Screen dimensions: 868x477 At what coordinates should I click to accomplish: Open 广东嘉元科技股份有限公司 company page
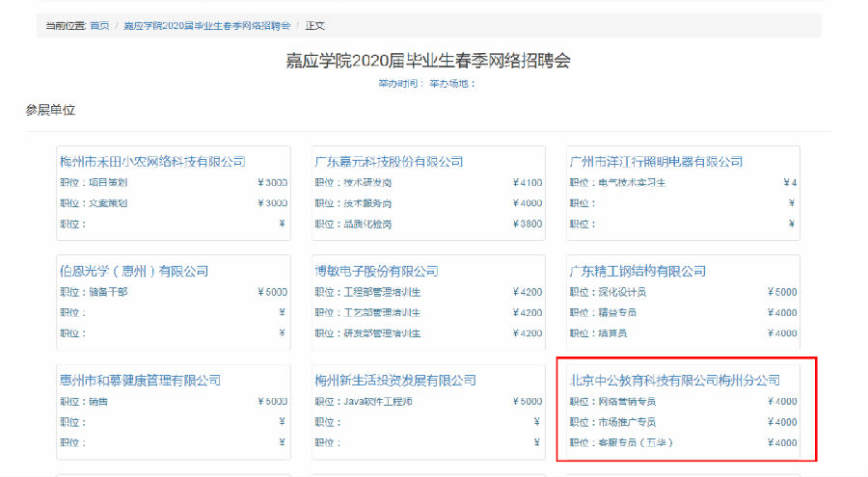pyautogui.click(x=389, y=161)
